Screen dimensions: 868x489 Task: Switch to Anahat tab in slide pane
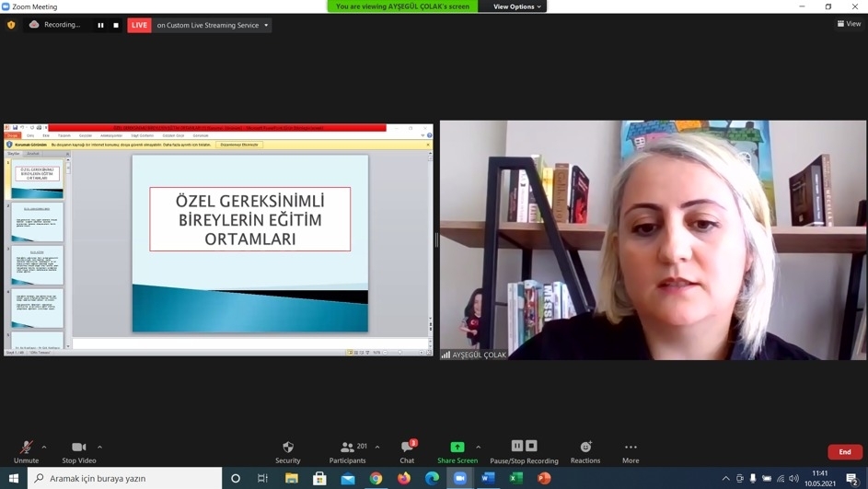tap(33, 154)
